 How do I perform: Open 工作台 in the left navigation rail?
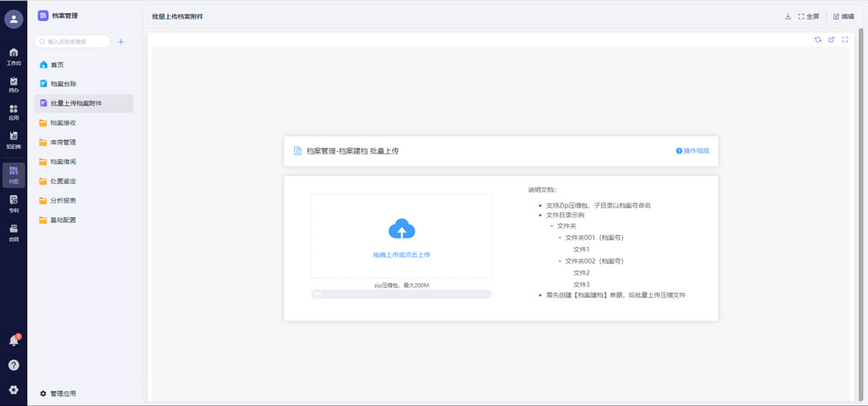(x=14, y=56)
